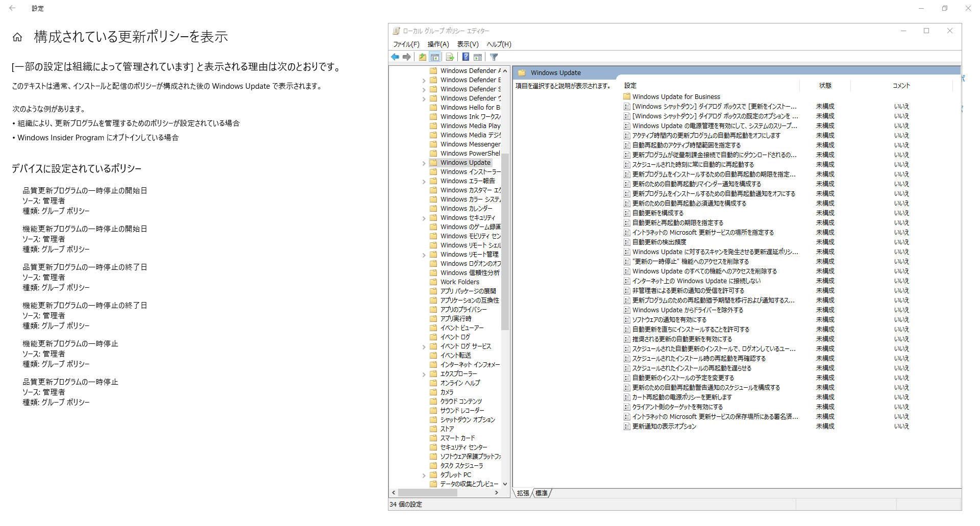The width and height of the screenshot is (980, 526).
Task: Expand the タブレット PC tree node
Action: 424,475
